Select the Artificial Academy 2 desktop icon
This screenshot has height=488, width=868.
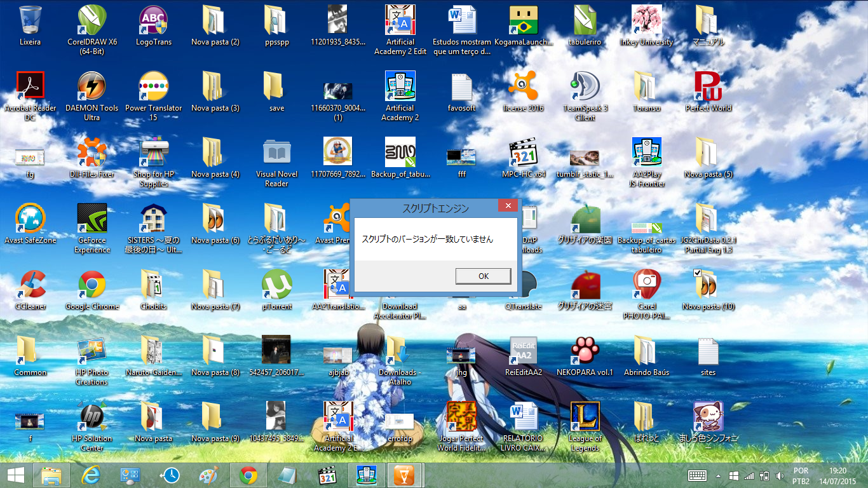click(400, 96)
